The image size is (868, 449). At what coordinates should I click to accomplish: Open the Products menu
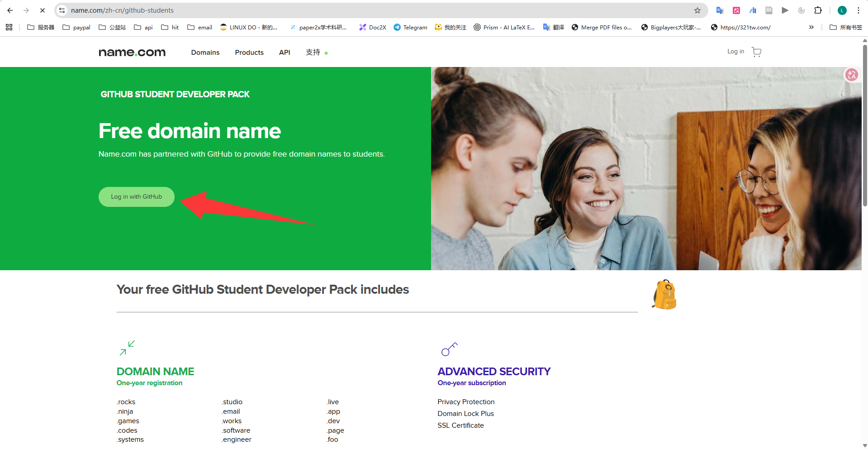(249, 53)
